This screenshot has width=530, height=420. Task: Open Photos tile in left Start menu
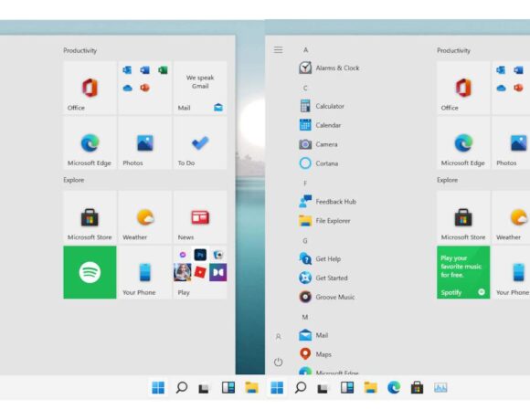(145, 143)
